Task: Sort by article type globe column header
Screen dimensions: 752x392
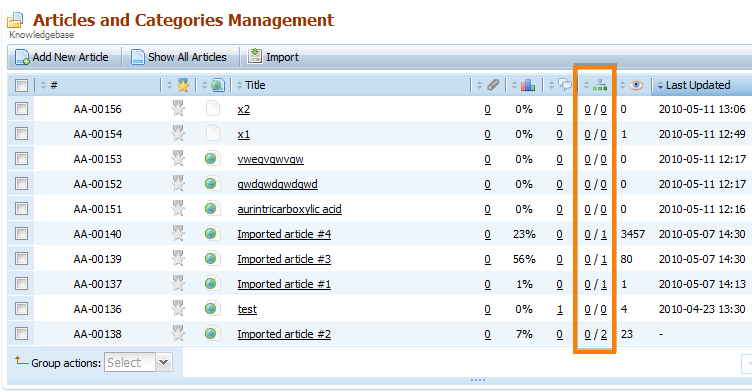Action: [217, 85]
